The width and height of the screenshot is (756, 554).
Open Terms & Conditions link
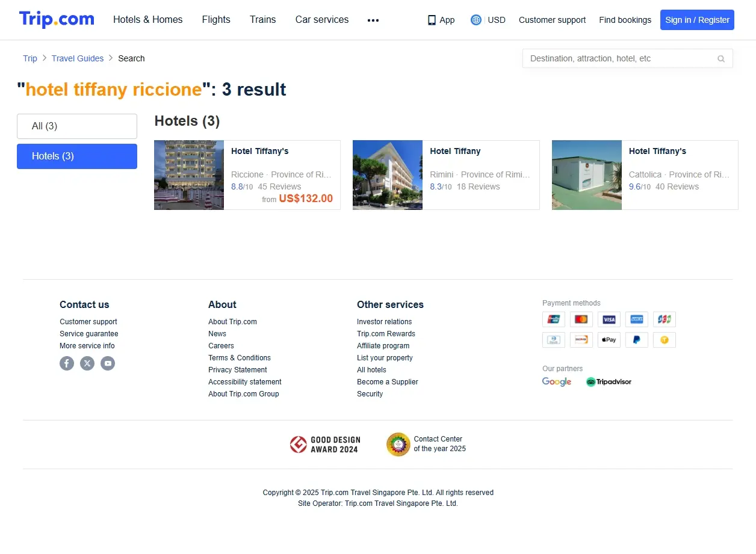coord(240,358)
